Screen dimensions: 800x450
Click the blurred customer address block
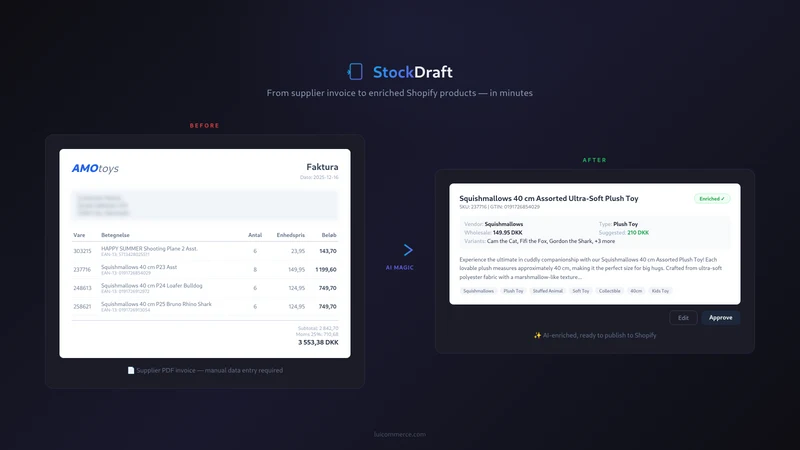pyautogui.click(x=205, y=205)
